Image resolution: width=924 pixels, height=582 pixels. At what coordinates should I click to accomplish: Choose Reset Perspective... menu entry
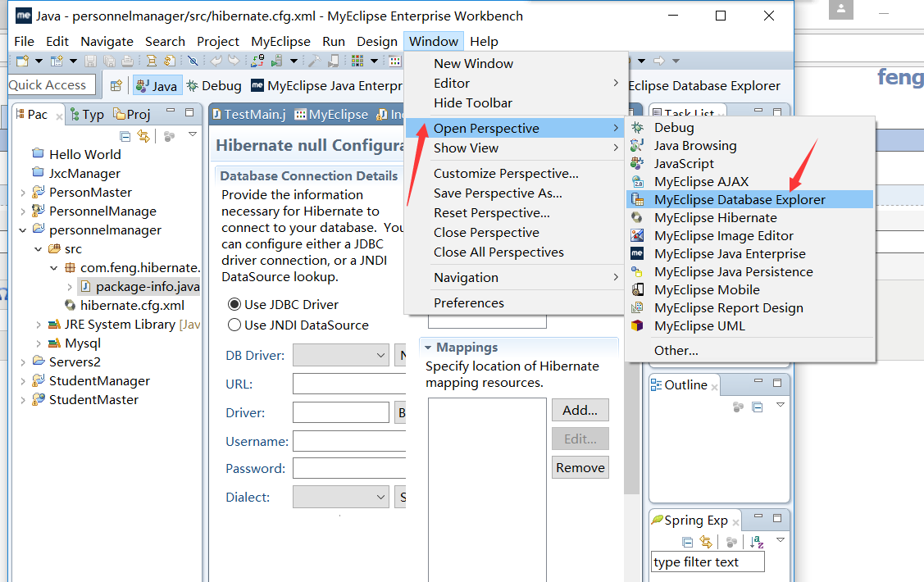[x=514, y=212]
